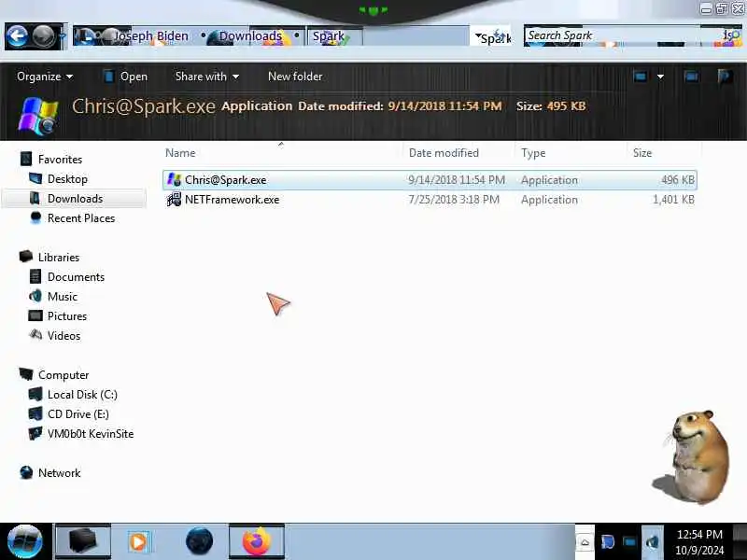This screenshot has width=747, height=560.
Task: Click the network tray icon
Action: click(x=629, y=542)
